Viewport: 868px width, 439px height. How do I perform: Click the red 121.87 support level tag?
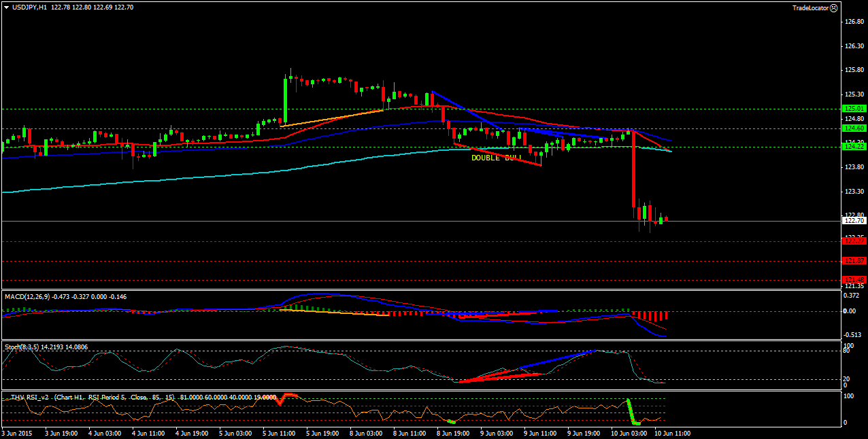[x=853, y=260]
